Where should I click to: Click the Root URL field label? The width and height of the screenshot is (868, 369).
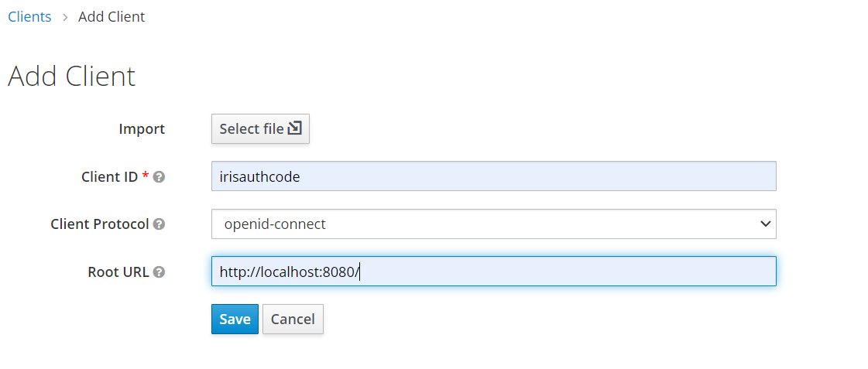(x=118, y=272)
